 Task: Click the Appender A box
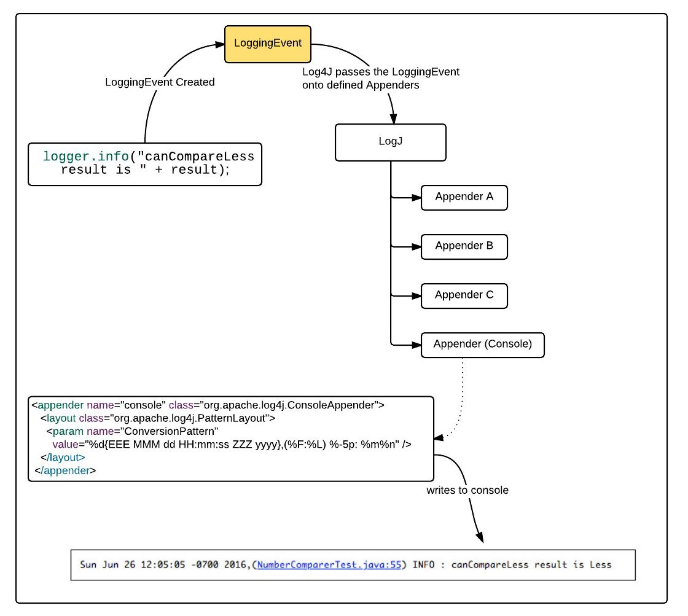tap(464, 197)
